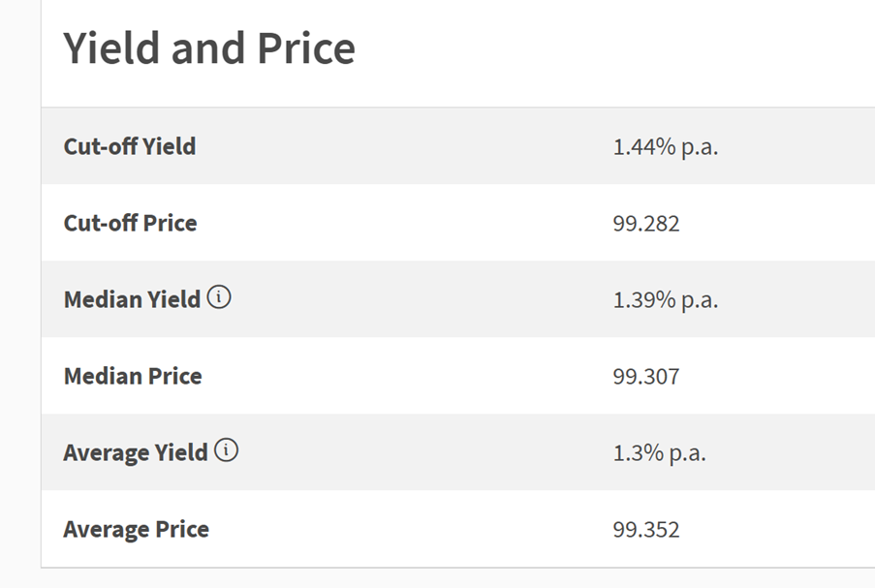Select the 99.352 average price value
The width and height of the screenshot is (875, 588).
click(646, 530)
